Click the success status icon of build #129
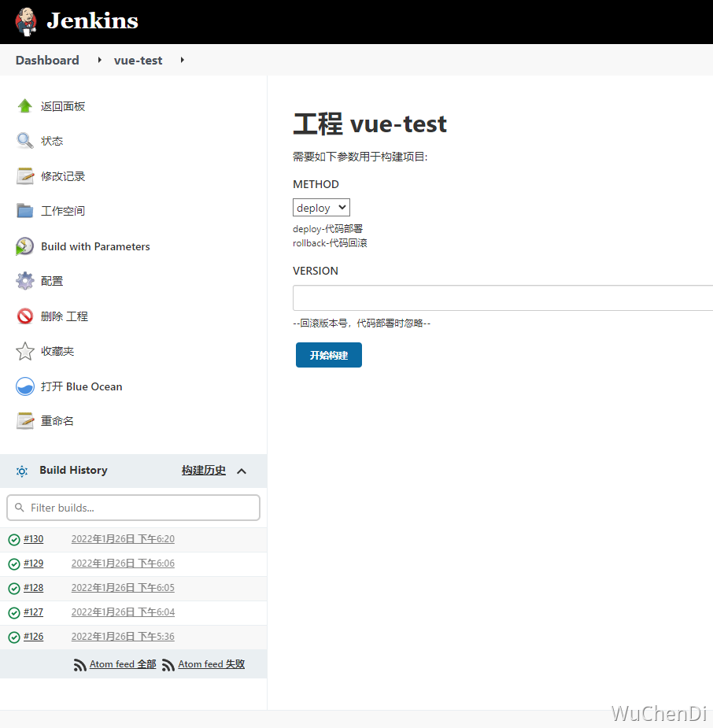The image size is (713, 728). 14,564
